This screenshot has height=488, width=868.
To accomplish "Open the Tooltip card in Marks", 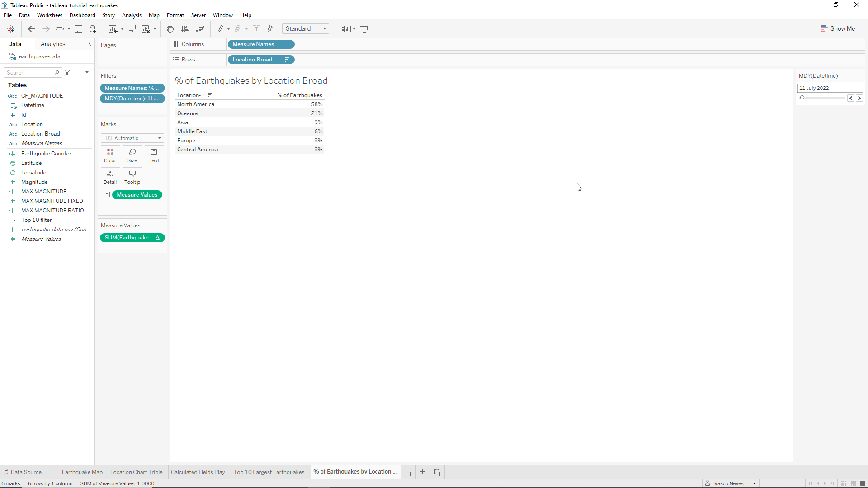I will coord(132,177).
